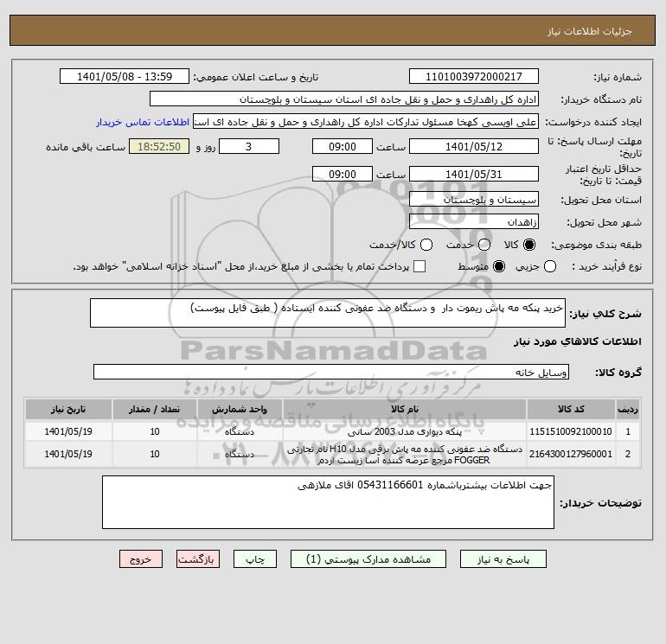Click the announcement date field 1401/05/08 - 13:59
Viewport: 666px width, 644px height.
point(125,76)
